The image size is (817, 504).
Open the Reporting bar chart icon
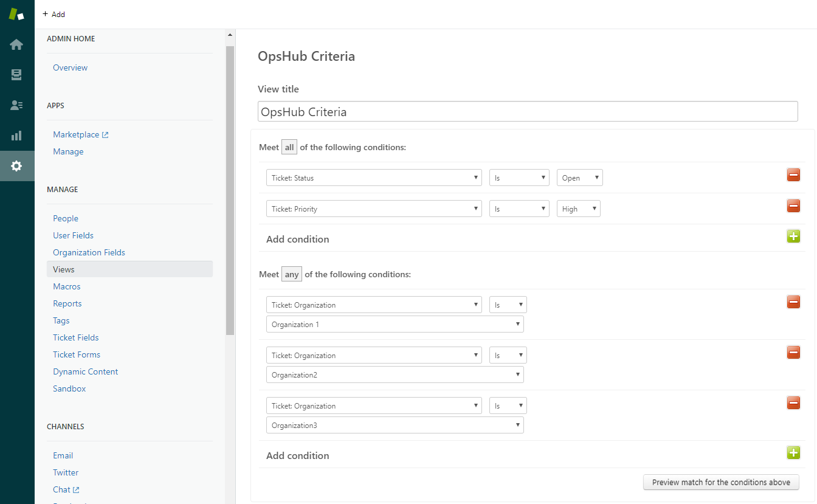16,136
